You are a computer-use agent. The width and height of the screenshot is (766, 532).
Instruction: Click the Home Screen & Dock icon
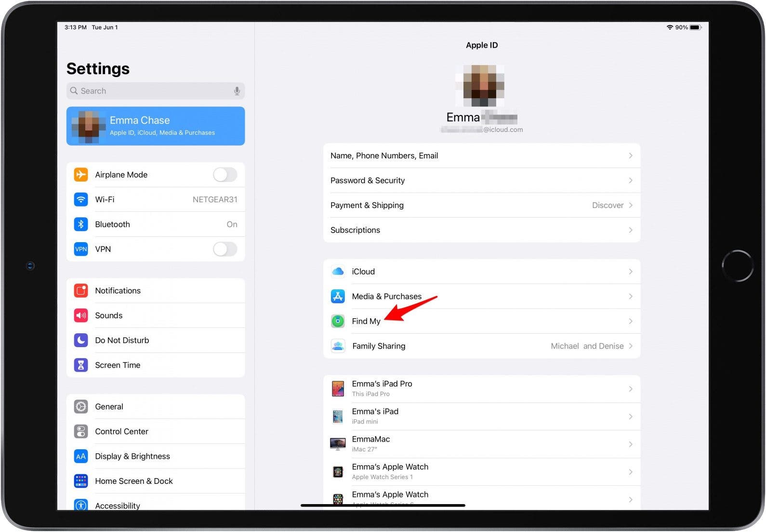pos(81,481)
